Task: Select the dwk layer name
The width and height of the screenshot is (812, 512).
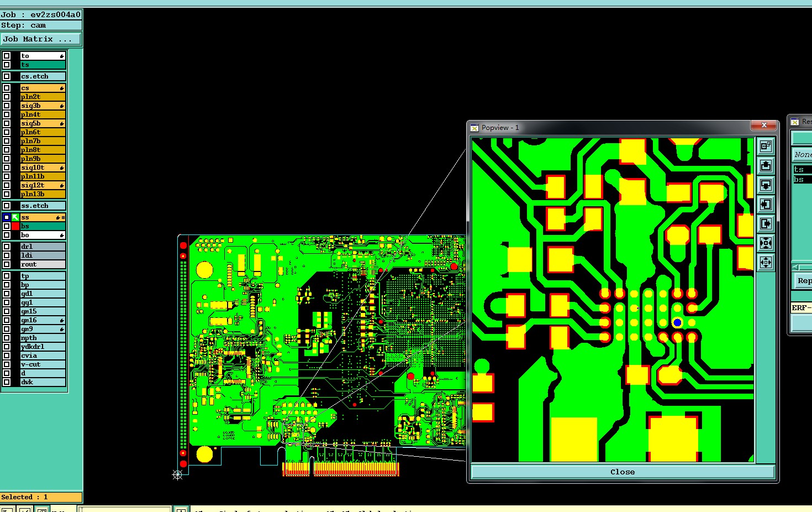Action: pos(43,382)
